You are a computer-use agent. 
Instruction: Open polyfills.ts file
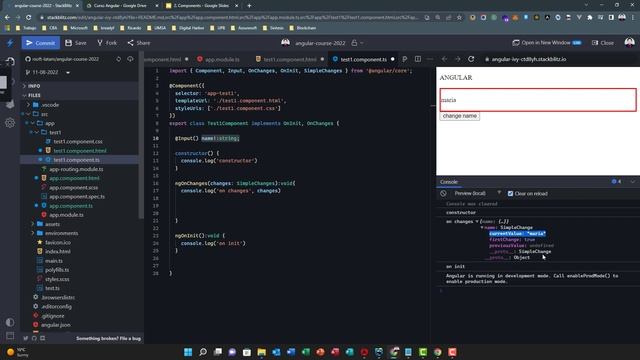(57, 270)
